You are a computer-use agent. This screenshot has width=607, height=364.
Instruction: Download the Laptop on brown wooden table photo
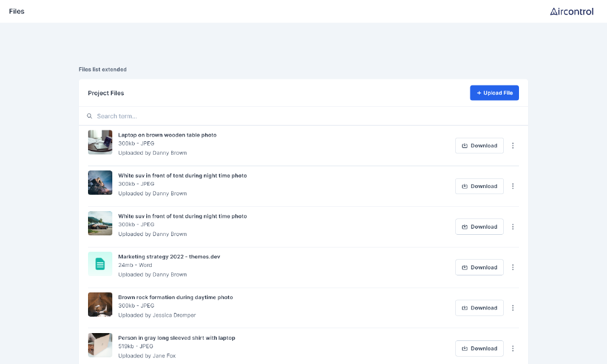pyautogui.click(x=479, y=146)
